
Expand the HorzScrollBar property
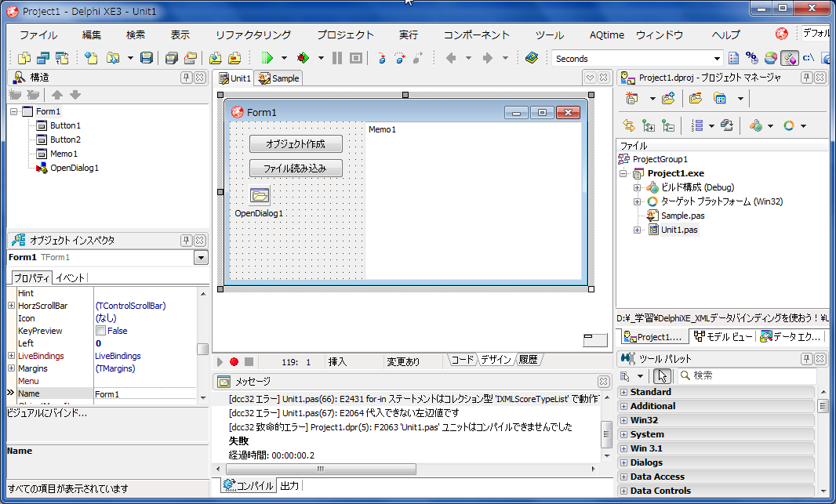coord(11,305)
